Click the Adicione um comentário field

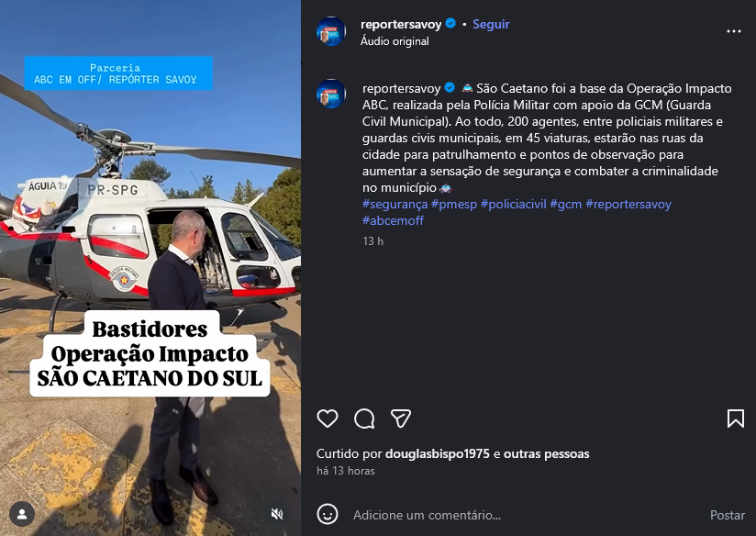point(526,515)
